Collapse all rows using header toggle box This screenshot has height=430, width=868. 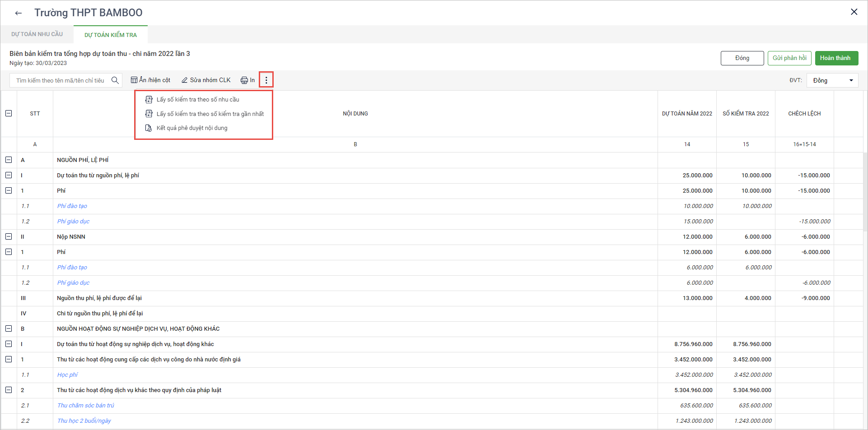[x=9, y=114]
